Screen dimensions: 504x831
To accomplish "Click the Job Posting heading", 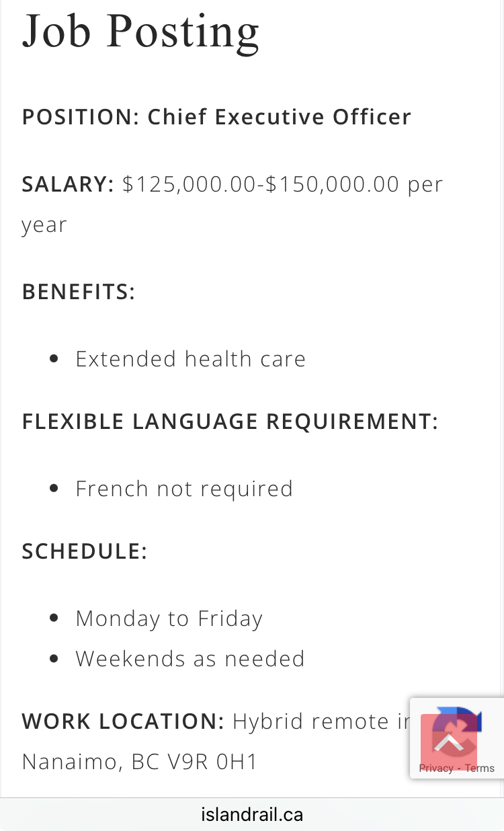I will (x=140, y=31).
